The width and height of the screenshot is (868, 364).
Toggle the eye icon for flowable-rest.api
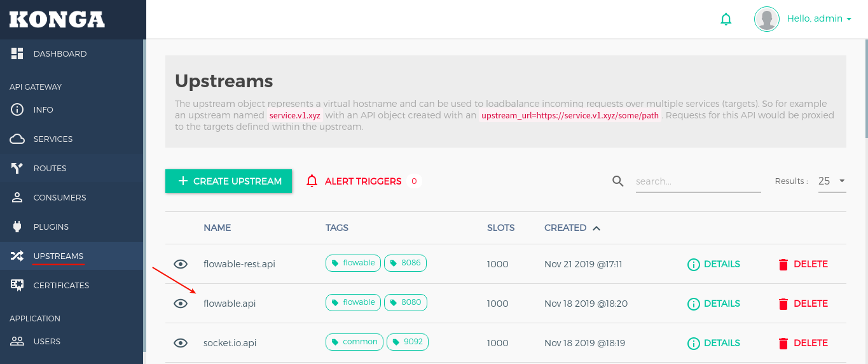pos(181,264)
